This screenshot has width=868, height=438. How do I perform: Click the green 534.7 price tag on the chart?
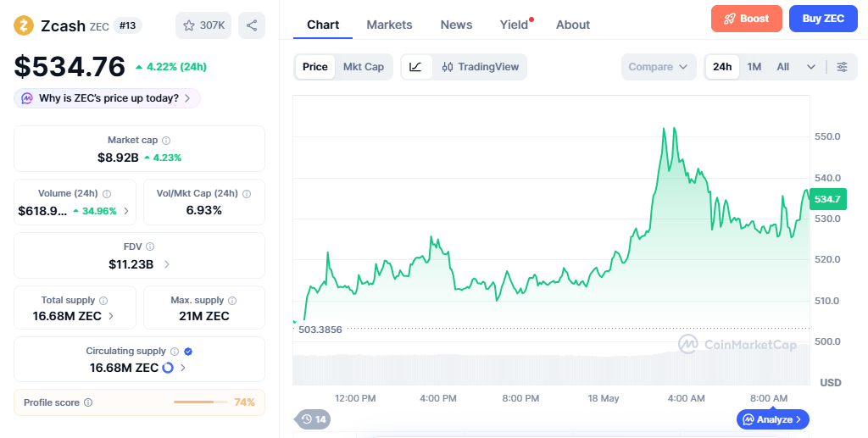[827, 199]
